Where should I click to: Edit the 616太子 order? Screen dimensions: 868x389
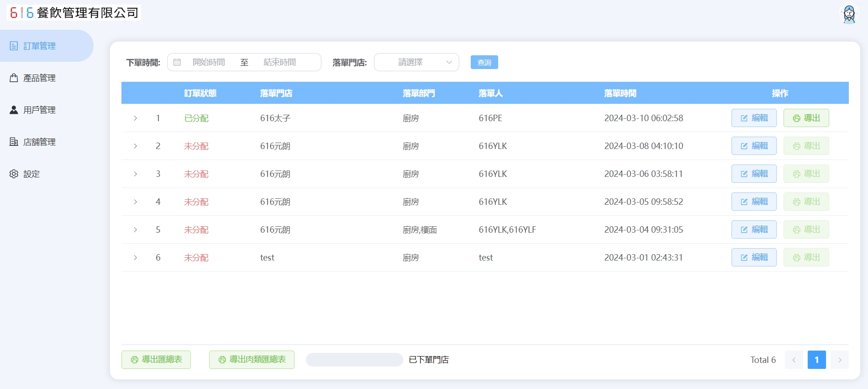pos(753,118)
